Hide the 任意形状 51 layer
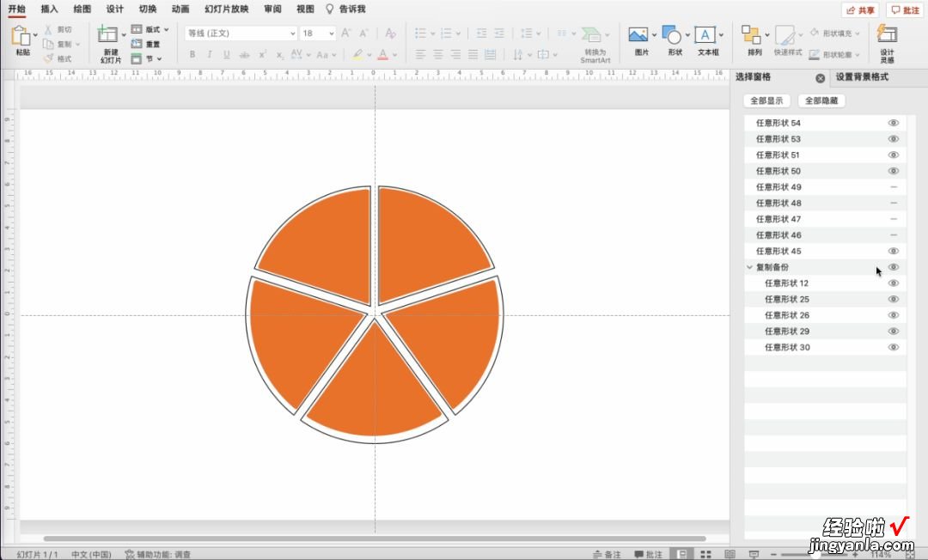928x560 pixels. (893, 155)
